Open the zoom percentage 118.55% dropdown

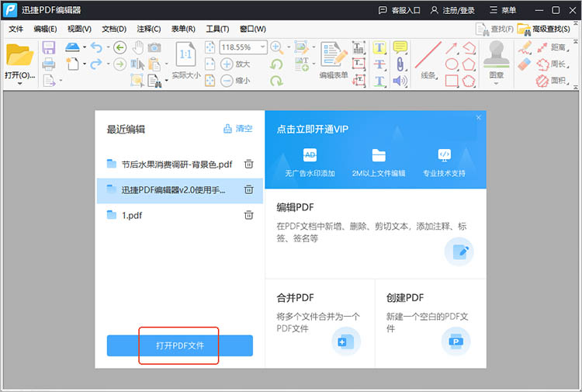pos(262,47)
